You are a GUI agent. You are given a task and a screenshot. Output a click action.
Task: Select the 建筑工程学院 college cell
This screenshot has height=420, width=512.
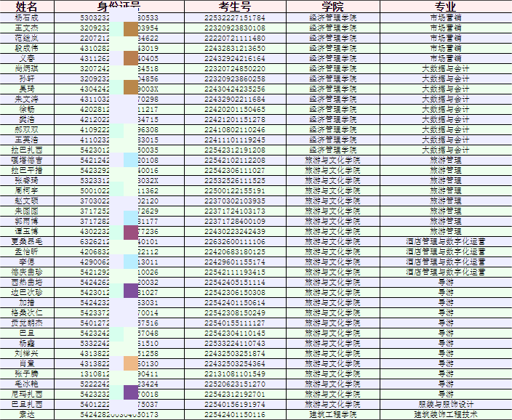tap(332, 414)
